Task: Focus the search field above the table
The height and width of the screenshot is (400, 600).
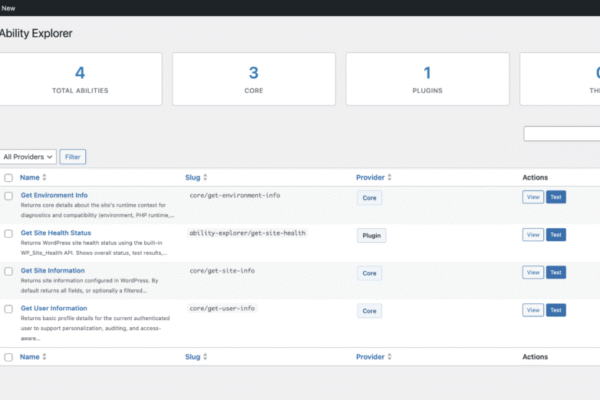Action: pos(562,134)
